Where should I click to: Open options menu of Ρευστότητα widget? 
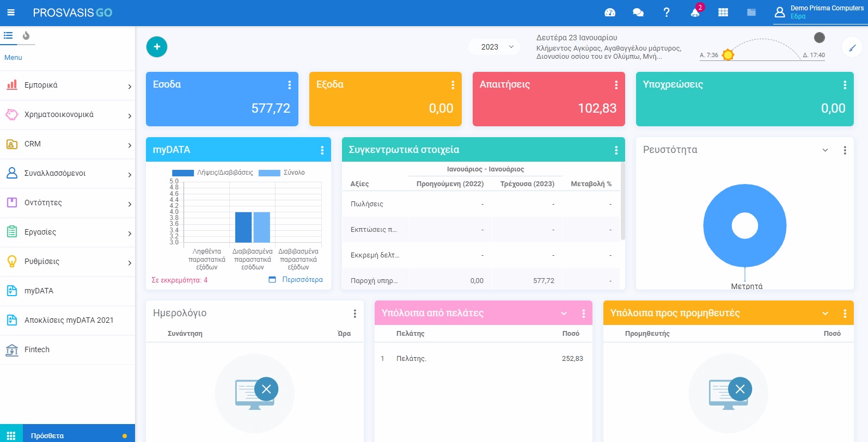click(x=845, y=150)
